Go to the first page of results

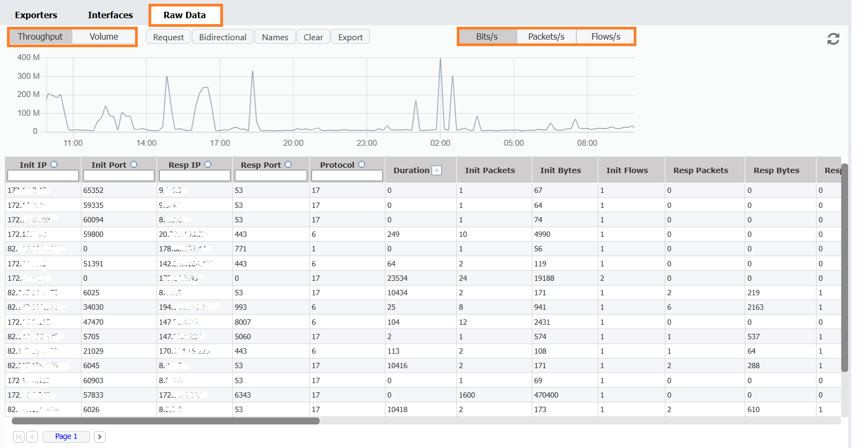click(19, 437)
